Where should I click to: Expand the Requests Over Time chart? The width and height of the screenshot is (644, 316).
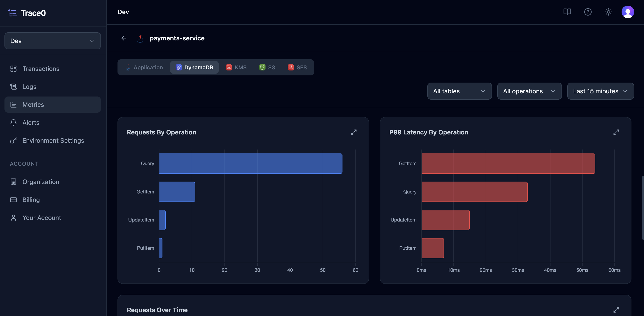616,310
